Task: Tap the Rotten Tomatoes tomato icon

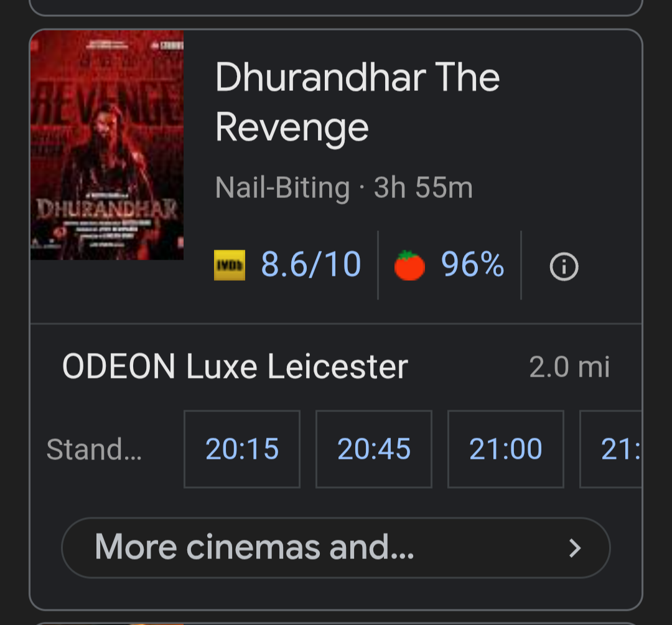Action: (x=409, y=265)
